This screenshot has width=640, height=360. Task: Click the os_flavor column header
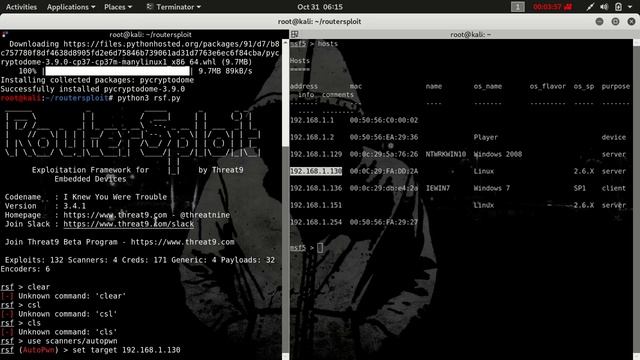click(547, 87)
